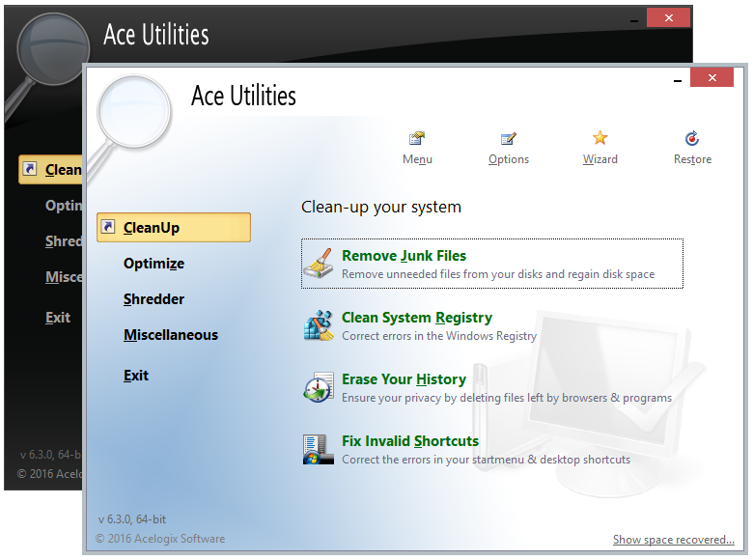Viewport: 753px width, 560px height.
Task: Click 'Remove unneeded files from your disks' description
Action: [x=498, y=274]
